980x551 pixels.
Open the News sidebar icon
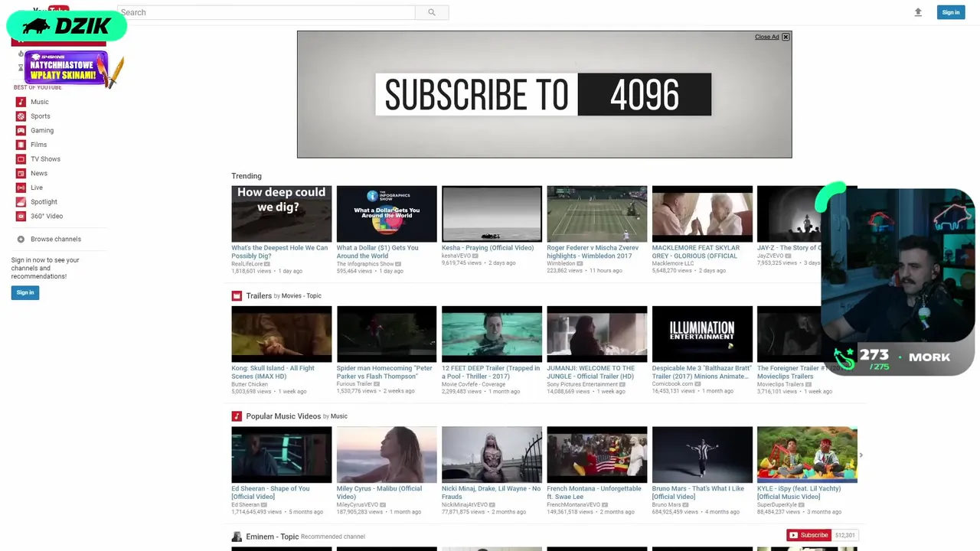pos(21,173)
